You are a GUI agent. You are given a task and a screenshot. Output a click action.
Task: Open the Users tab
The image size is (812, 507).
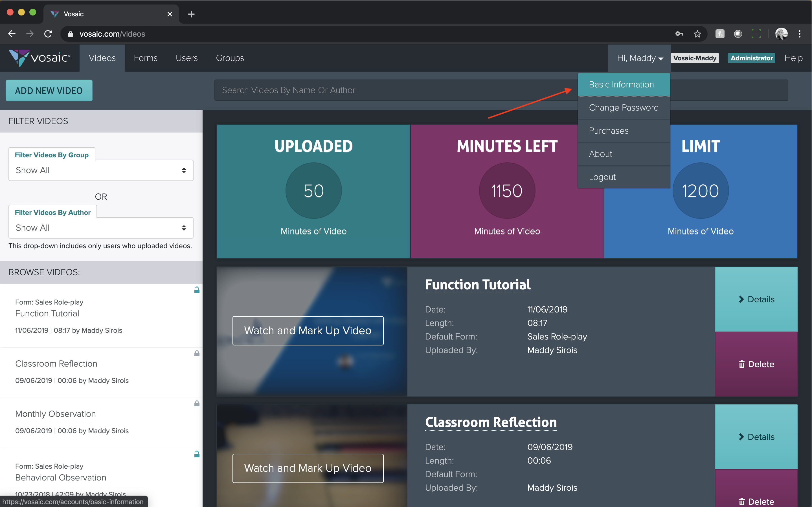(x=186, y=58)
